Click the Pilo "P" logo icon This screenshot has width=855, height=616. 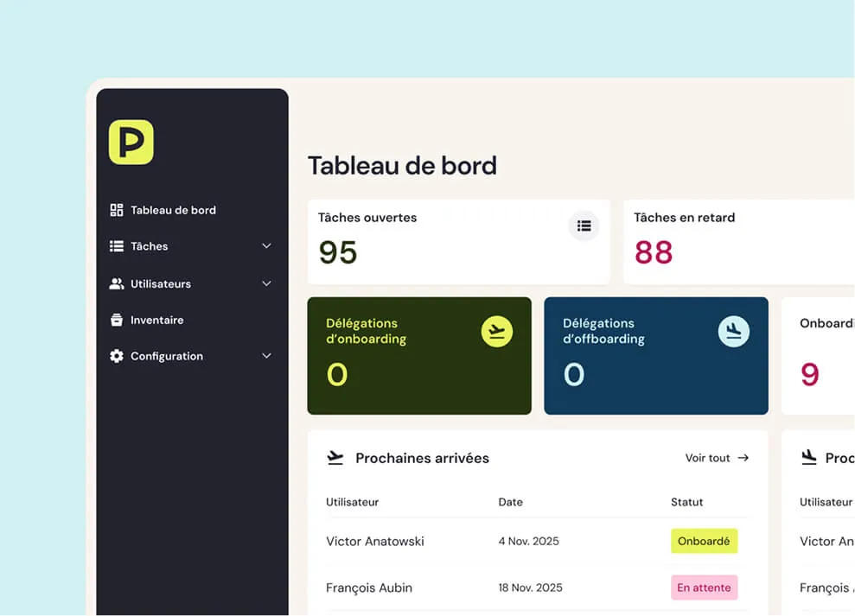pyautogui.click(x=131, y=143)
